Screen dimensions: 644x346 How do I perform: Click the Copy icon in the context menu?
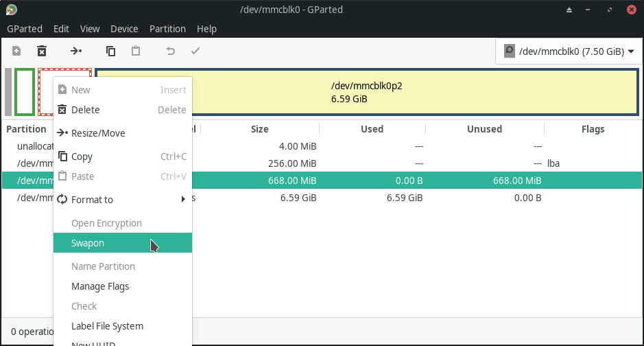coord(62,156)
